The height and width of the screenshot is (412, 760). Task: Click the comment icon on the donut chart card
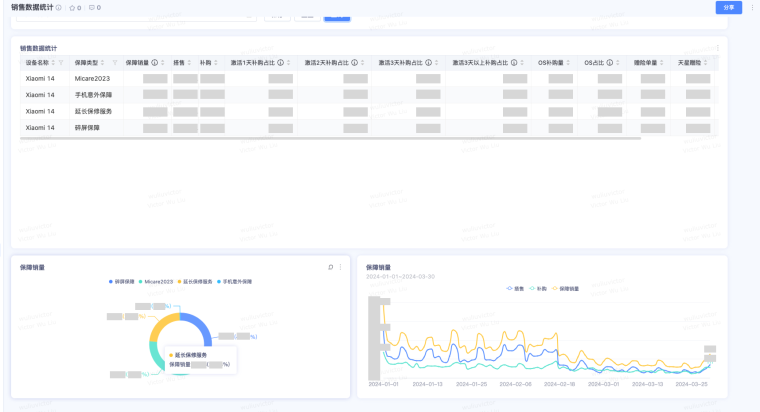coord(331,267)
